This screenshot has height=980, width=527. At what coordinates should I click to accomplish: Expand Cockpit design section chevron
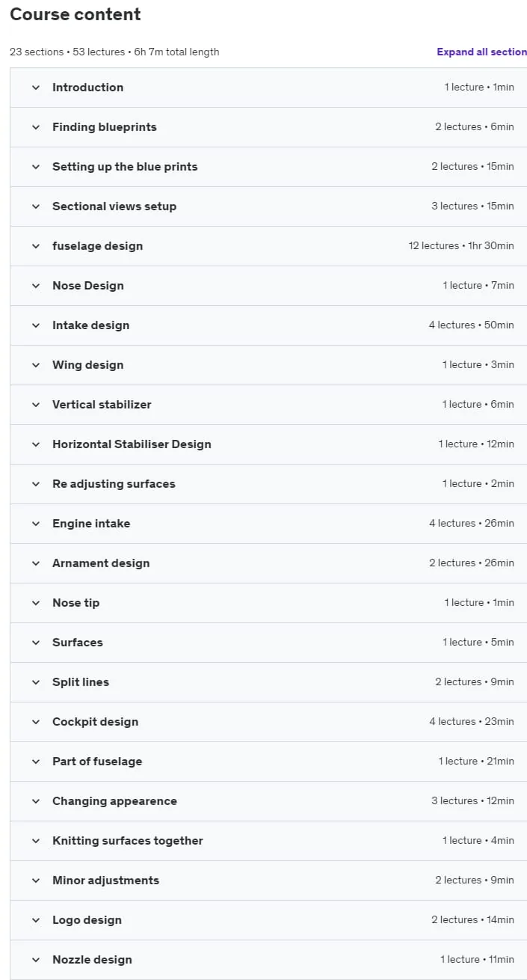pyautogui.click(x=35, y=722)
